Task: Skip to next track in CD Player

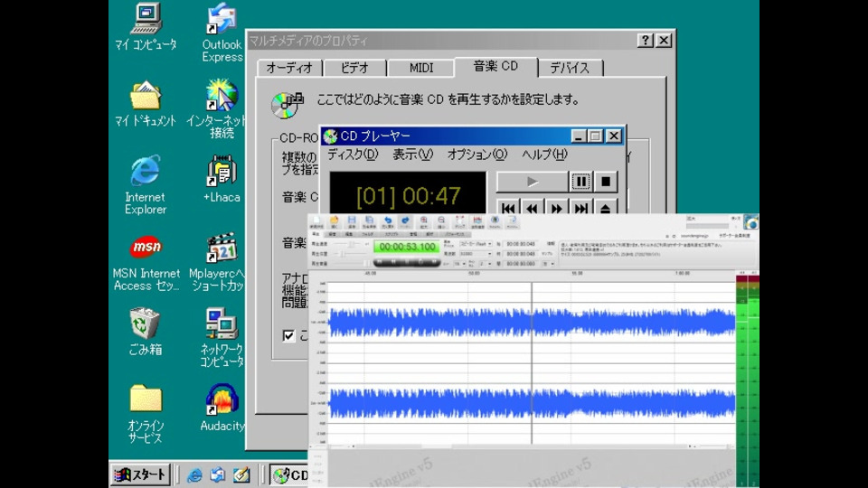Action: [580, 208]
